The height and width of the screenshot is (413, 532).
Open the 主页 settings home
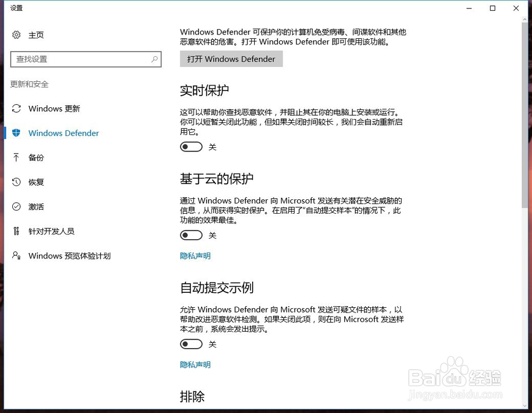[36, 35]
